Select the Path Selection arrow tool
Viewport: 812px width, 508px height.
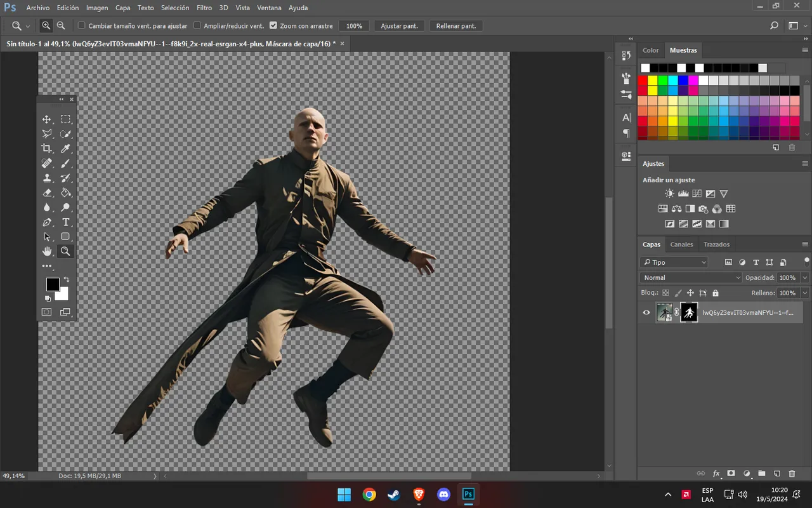[47, 237]
